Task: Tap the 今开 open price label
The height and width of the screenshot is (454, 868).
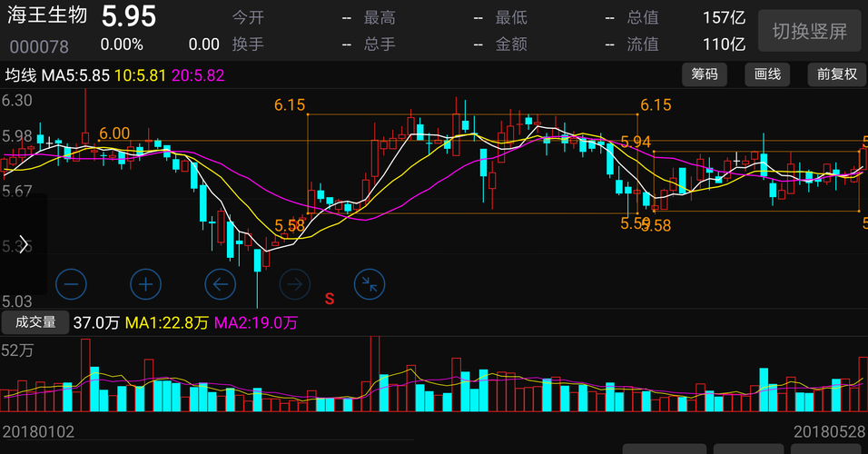Action: (x=248, y=18)
